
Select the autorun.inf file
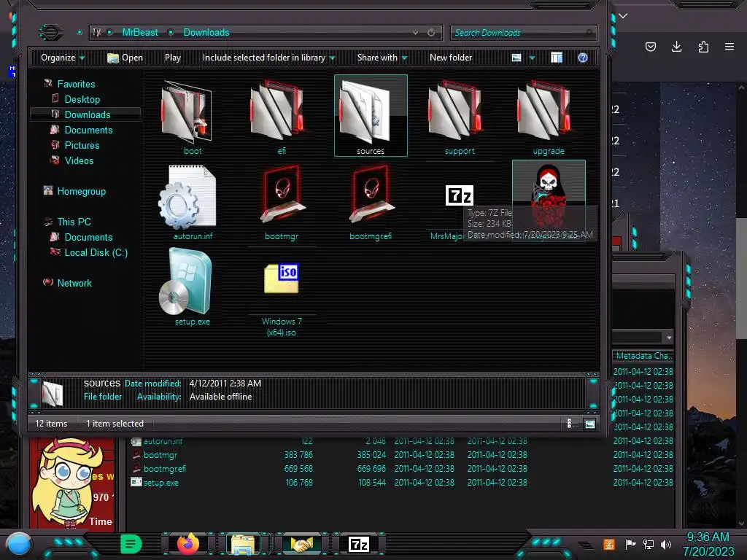pos(193,203)
